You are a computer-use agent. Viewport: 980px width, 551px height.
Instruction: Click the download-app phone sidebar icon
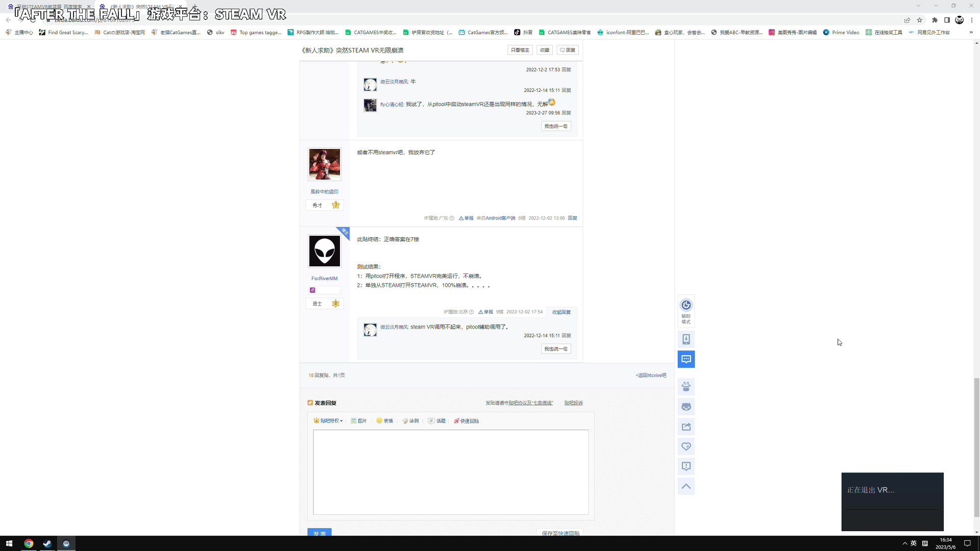pyautogui.click(x=686, y=339)
